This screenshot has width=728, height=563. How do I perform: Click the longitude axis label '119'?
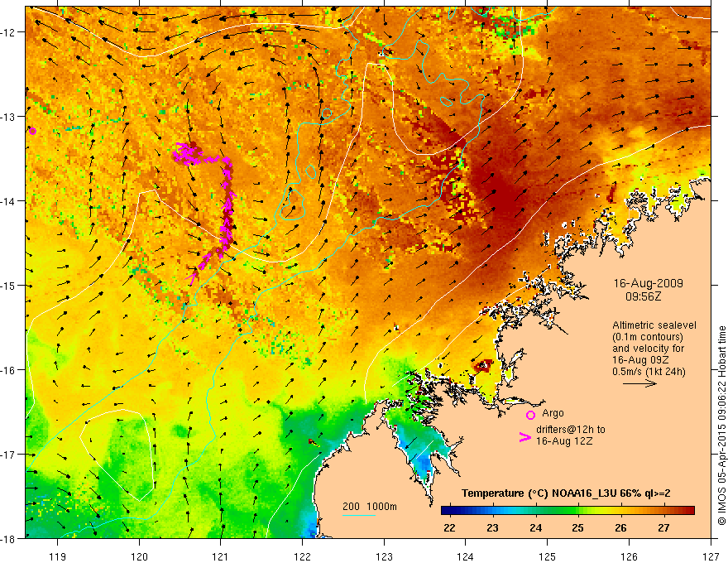click(x=58, y=556)
